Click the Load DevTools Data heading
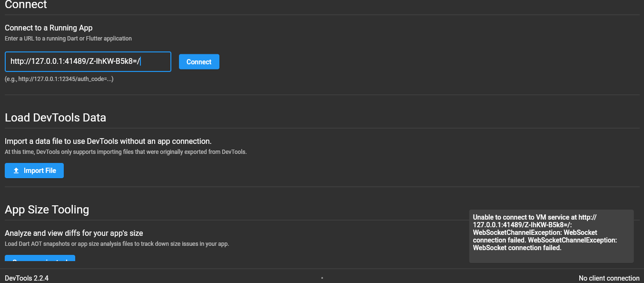 pos(55,117)
